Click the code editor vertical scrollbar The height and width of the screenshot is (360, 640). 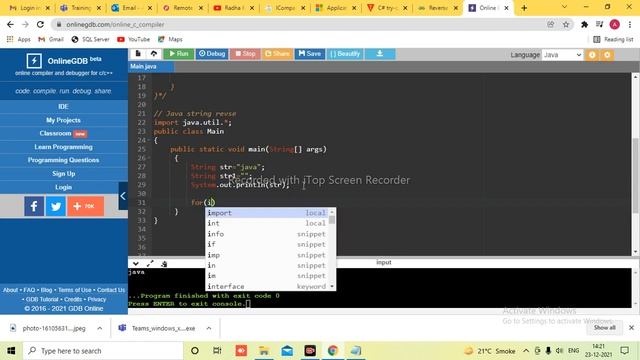(635, 176)
